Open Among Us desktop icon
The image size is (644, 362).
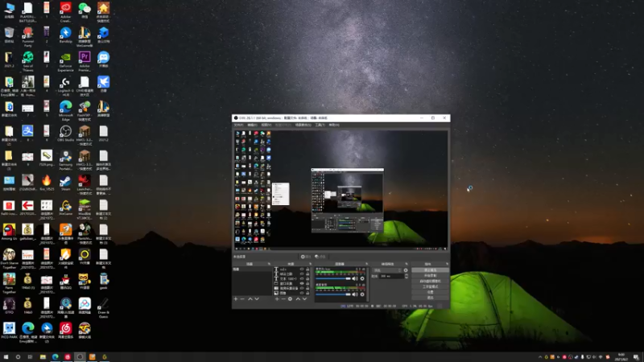pos(9,232)
